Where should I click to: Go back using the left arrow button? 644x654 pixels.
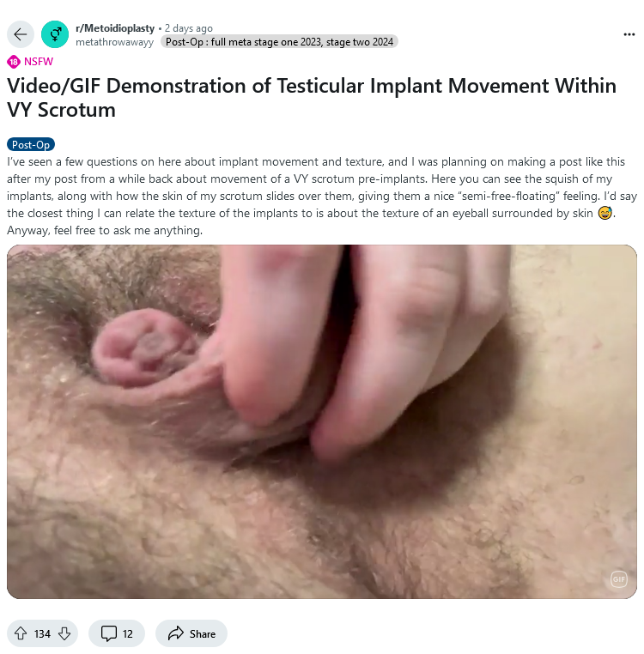point(21,34)
